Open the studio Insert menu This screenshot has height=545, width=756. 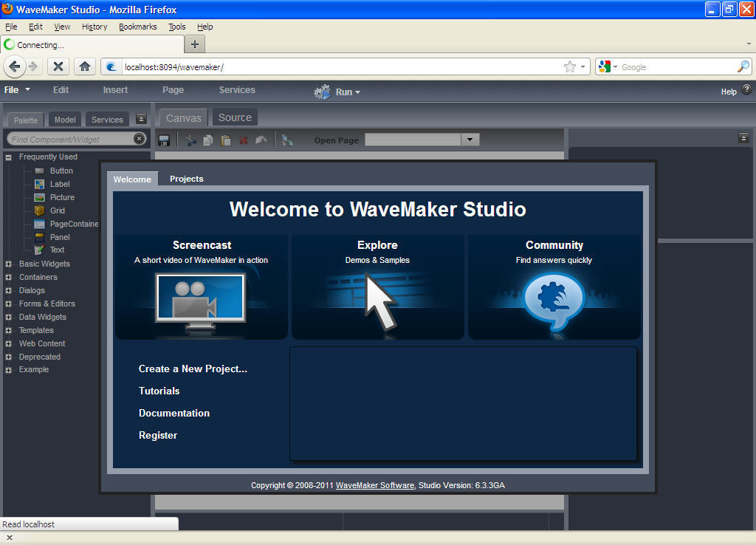click(x=115, y=89)
